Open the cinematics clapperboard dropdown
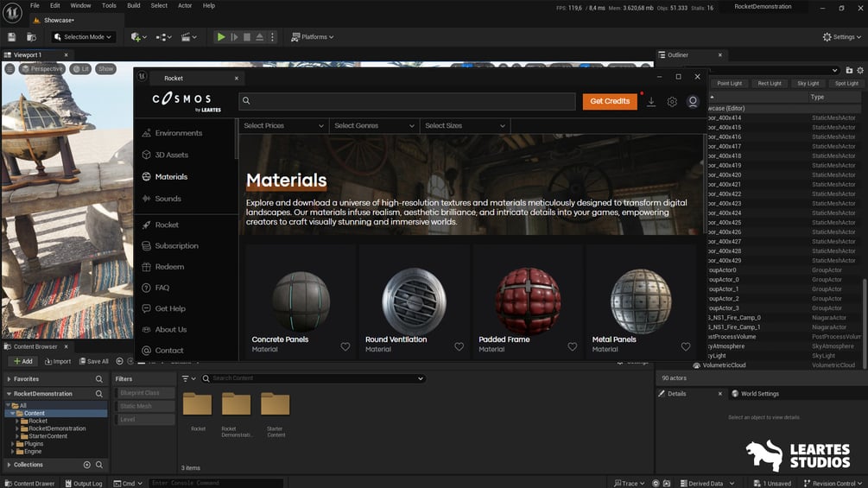Image resolution: width=868 pixels, height=488 pixels. tap(189, 37)
